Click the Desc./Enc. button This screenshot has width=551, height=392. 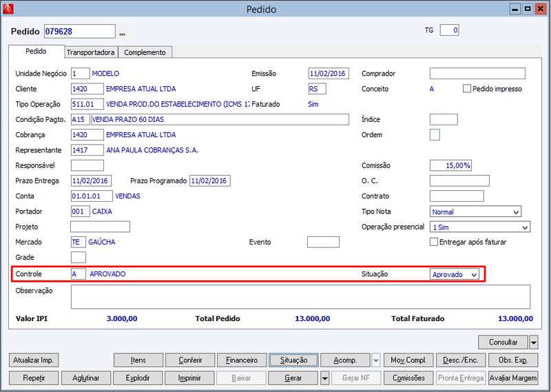coord(461,360)
